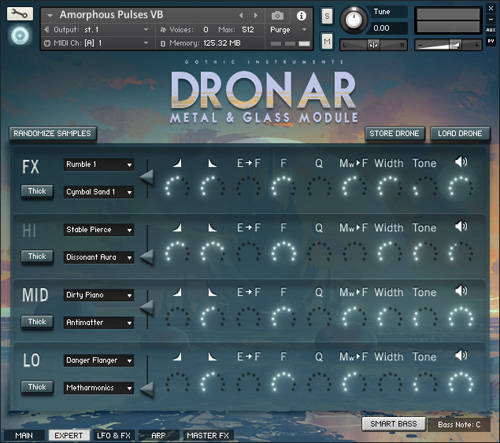Image resolution: width=500 pixels, height=443 pixels.
Task: Click the Bass Note: C field
Action: click(x=459, y=425)
